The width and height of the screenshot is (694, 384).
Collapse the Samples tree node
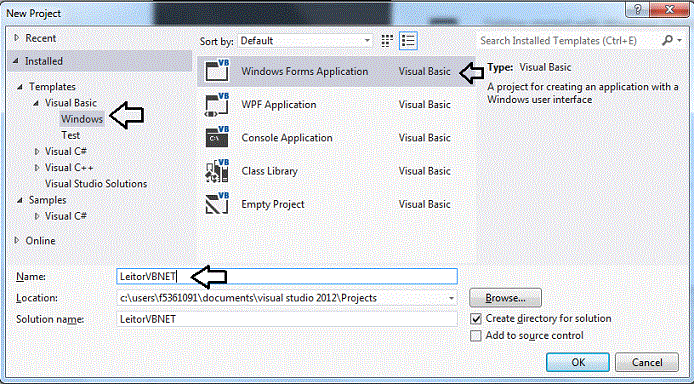coord(20,200)
